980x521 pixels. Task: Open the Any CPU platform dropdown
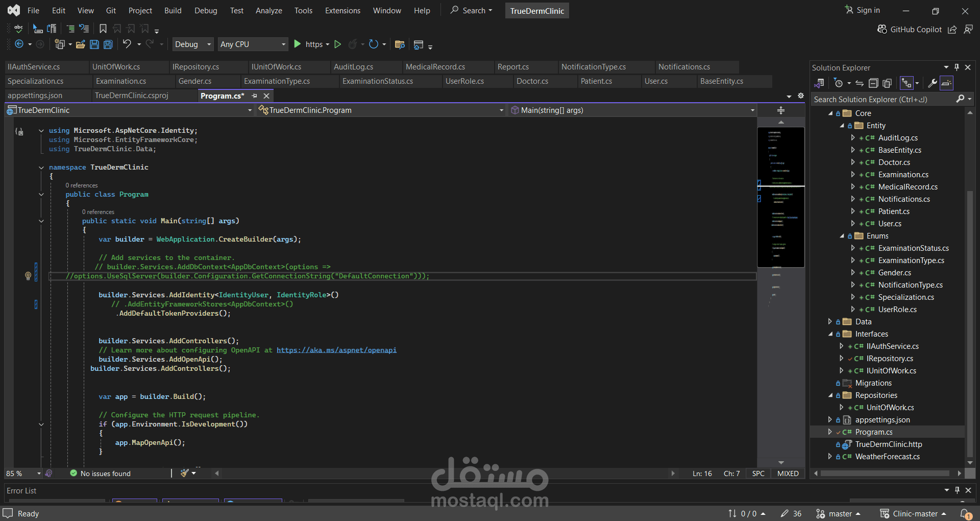(253, 44)
